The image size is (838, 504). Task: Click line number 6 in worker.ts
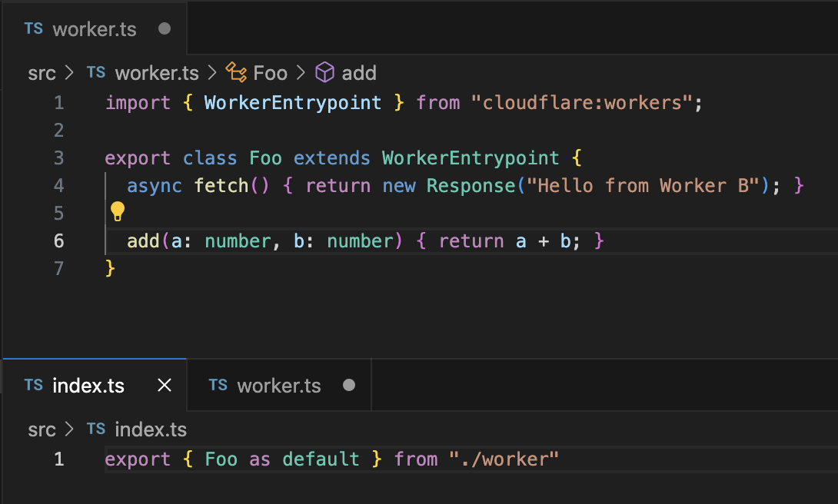[58, 241]
